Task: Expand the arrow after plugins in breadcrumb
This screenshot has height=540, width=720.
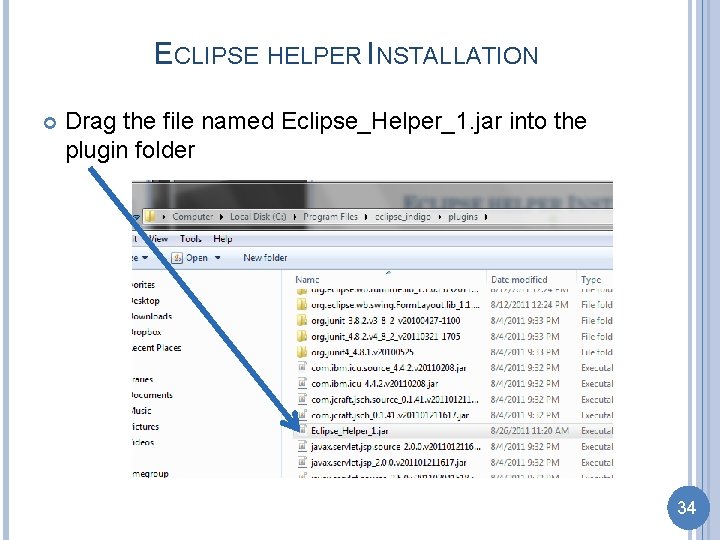Action: click(485, 217)
